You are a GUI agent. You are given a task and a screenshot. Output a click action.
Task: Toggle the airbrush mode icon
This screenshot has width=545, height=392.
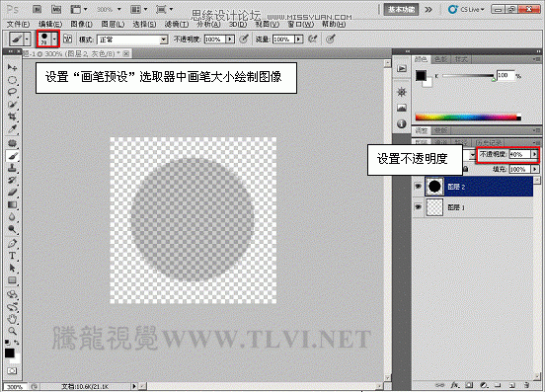coord(312,39)
